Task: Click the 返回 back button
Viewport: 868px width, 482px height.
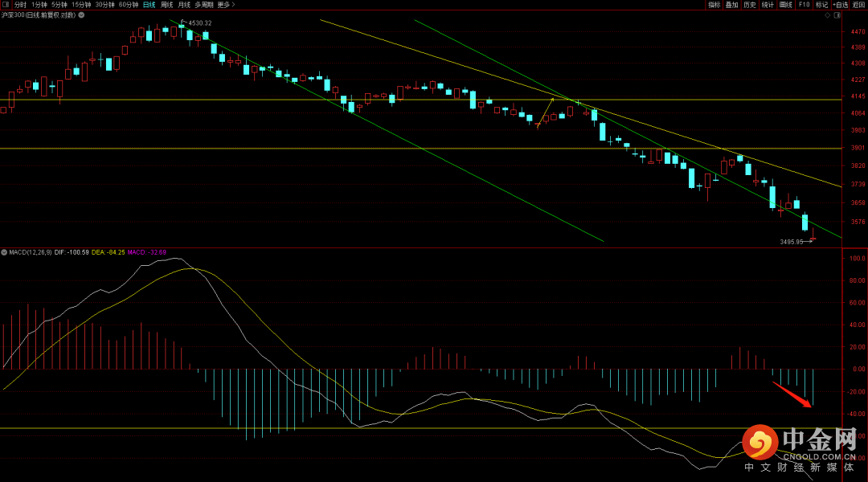Action: (858, 5)
